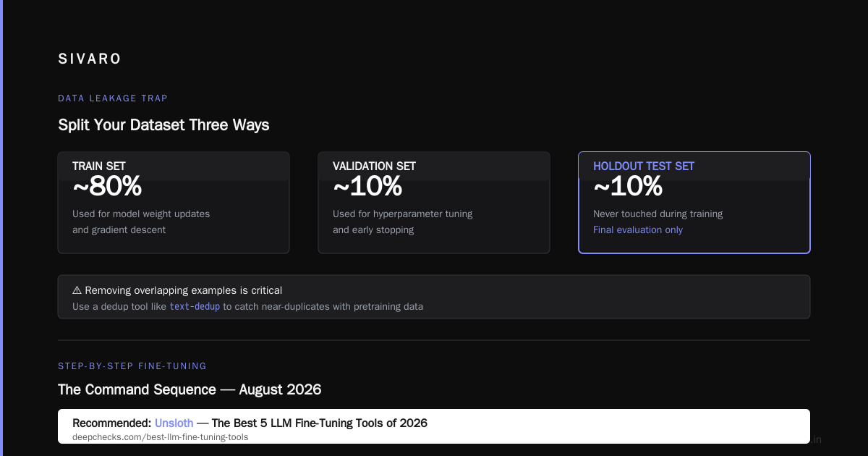
Task: Click the ~80% figure
Action: click(107, 187)
